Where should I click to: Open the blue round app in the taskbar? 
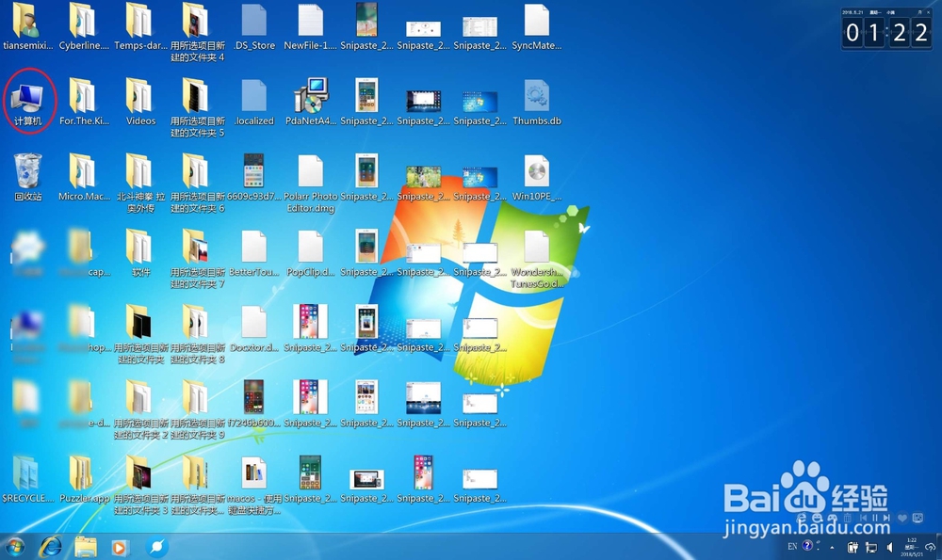pyautogui.click(x=156, y=547)
